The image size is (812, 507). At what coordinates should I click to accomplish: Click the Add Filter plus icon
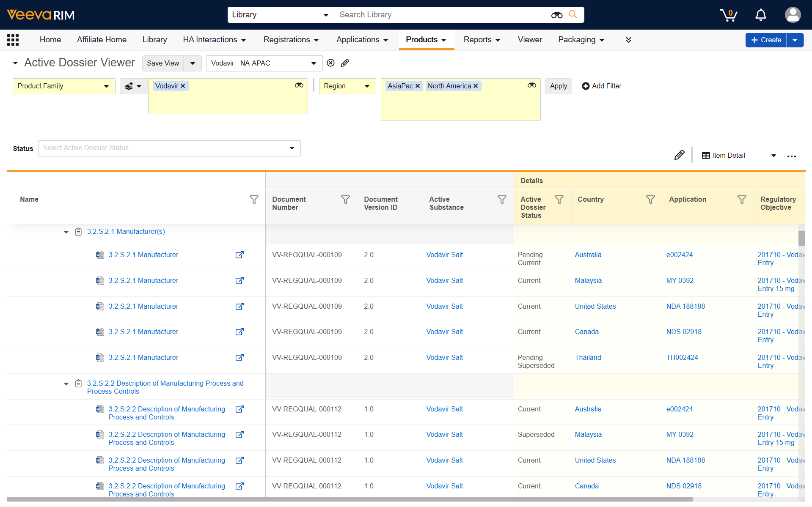click(x=586, y=86)
